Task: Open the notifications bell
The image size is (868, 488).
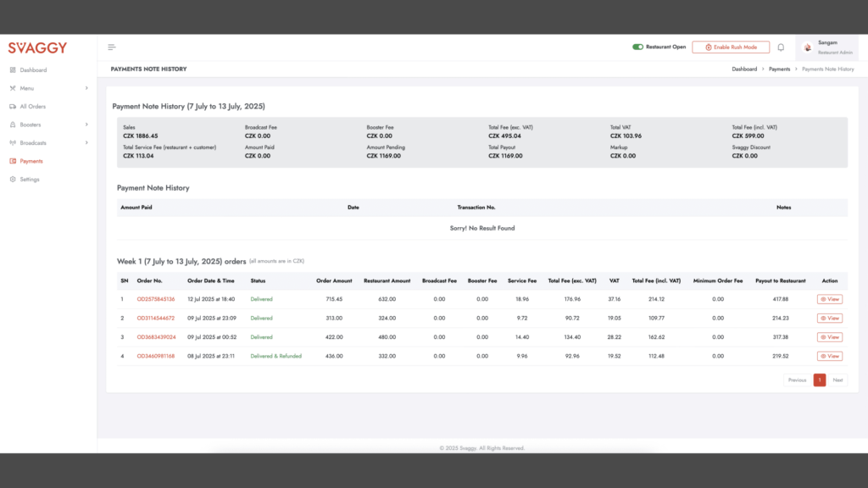Action: [x=781, y=47]
